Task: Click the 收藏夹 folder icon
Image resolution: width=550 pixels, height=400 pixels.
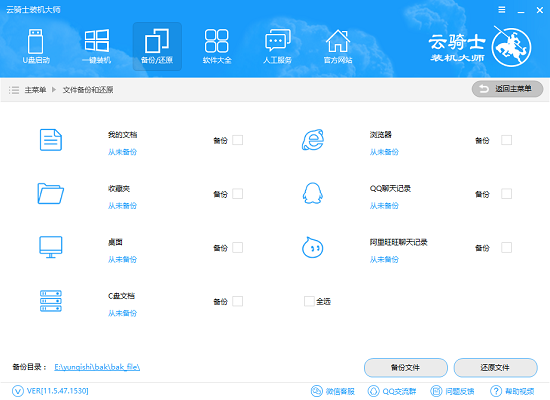Action: (x=51, y=193)
